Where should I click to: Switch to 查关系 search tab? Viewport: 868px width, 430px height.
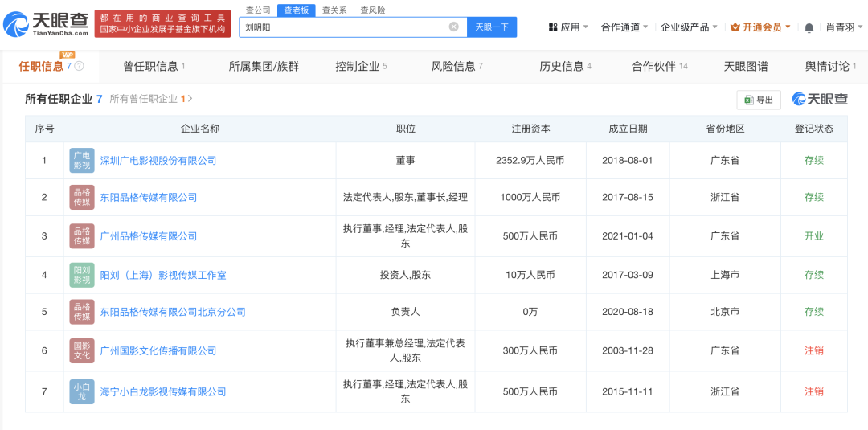[x=334, y=10]
